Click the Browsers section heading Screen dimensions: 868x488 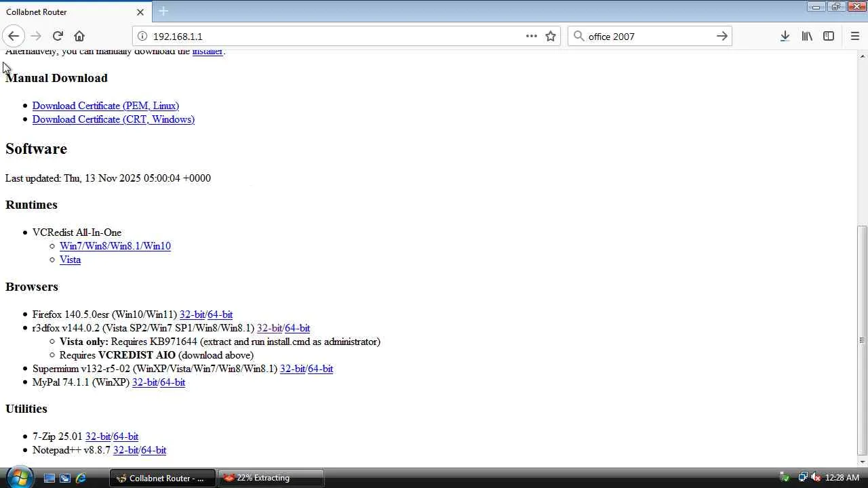coord(32,287)
